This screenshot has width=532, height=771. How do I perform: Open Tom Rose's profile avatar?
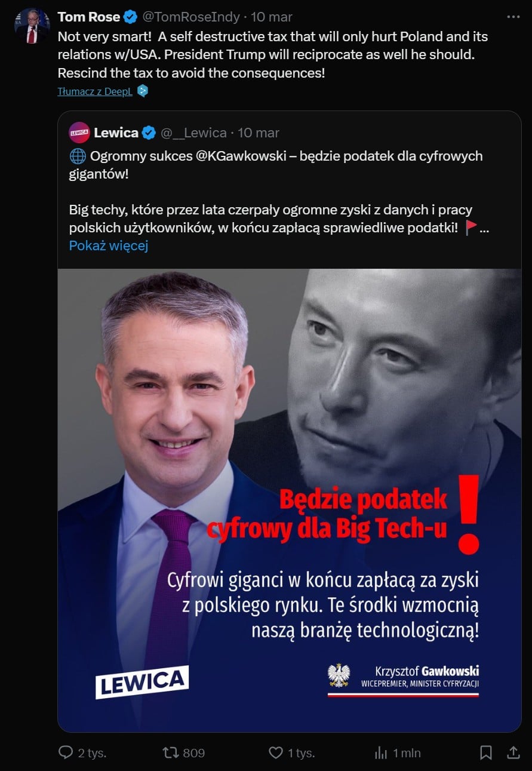click(32, 27)
